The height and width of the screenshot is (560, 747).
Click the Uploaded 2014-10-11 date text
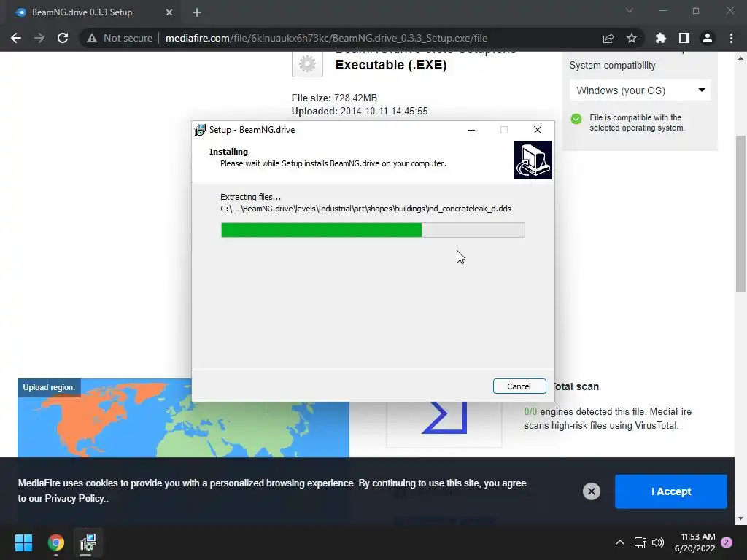360,112
